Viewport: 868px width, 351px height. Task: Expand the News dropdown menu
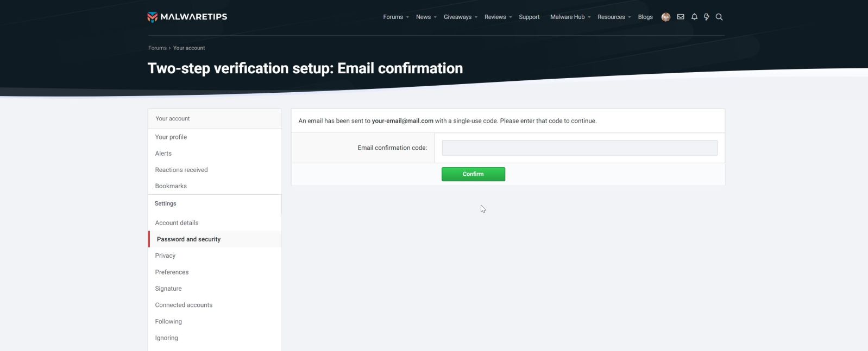click(x=435, y=17)
